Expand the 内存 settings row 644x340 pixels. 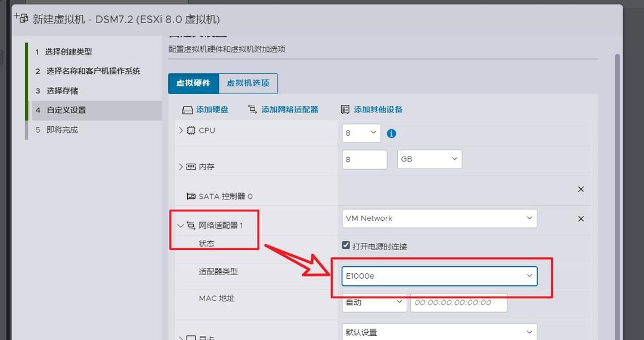click(x=181, y=167)
